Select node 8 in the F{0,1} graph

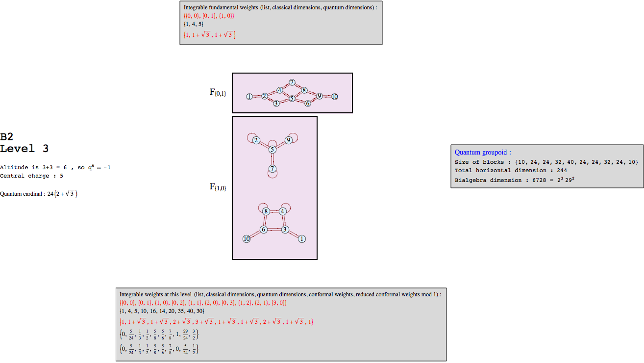point(304,90)
